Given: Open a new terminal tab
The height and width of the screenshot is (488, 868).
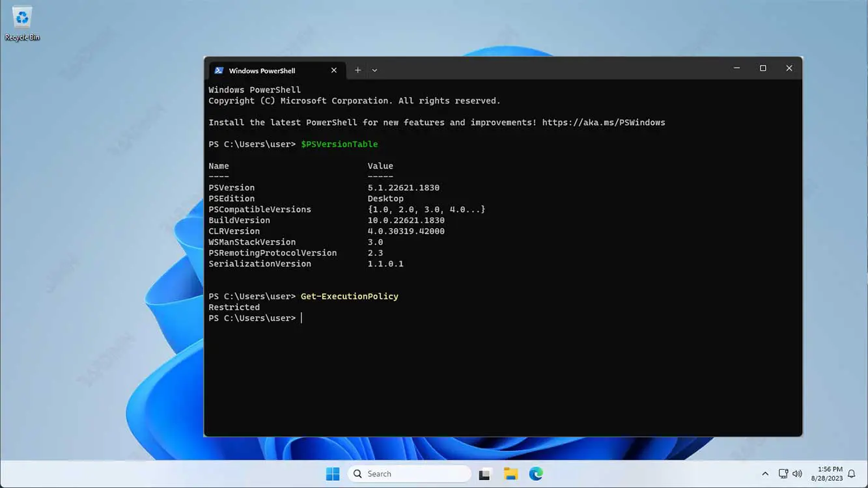Looking at the screenshot, I should pyautogui.click(x=357, y=70).
